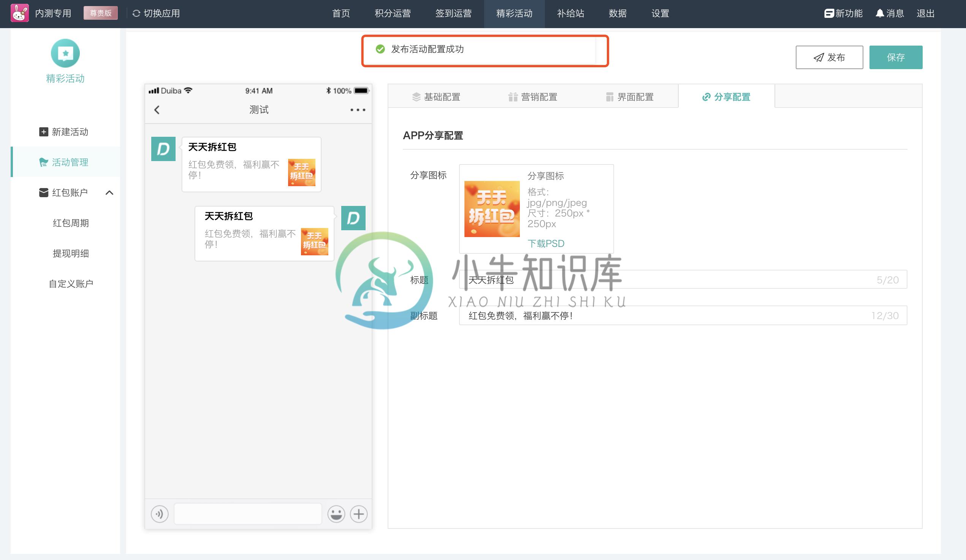Click 切换应用 to switch application

point(162,13)
